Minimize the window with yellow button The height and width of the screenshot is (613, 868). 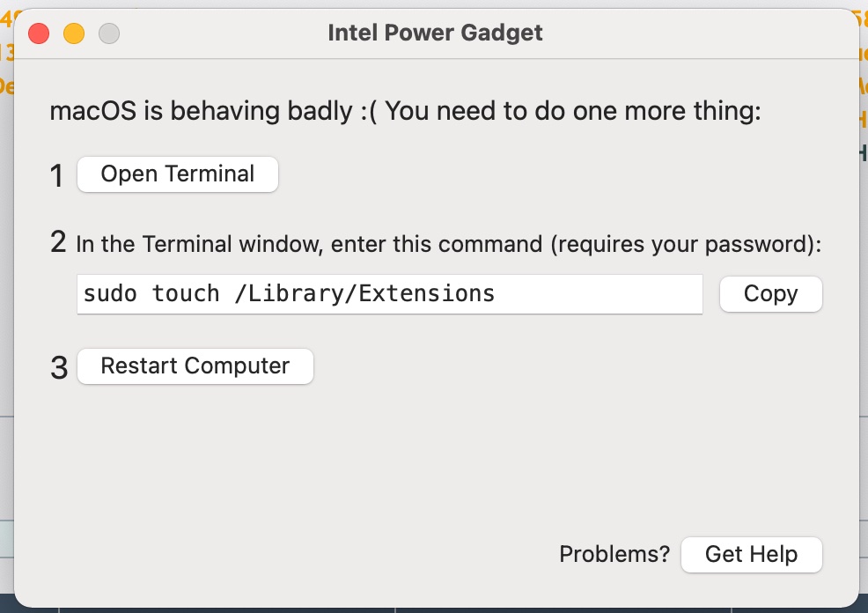point(74,34)
